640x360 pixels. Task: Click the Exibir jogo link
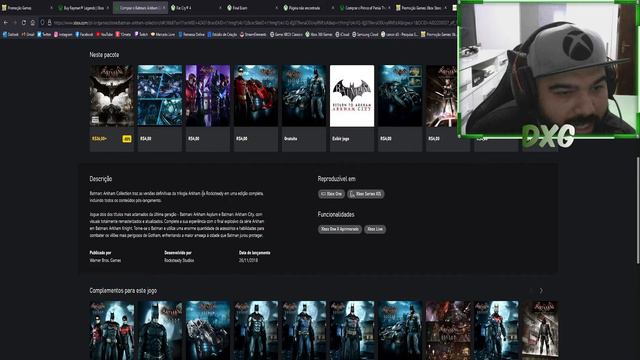340,139
